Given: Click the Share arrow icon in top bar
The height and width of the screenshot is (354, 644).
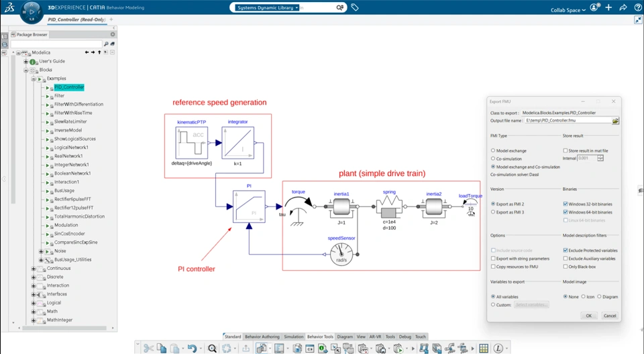Looking at the screenshot, I should 623,7.
